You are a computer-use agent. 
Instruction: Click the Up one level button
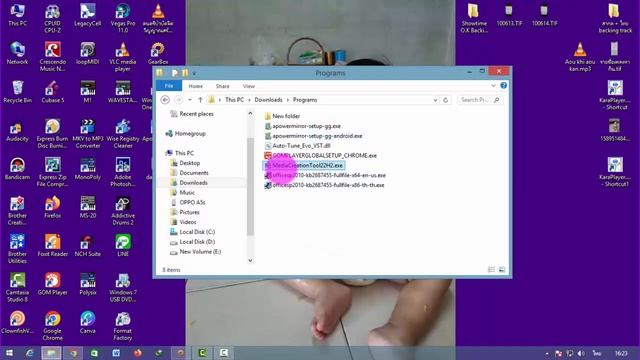pos(200,100)
